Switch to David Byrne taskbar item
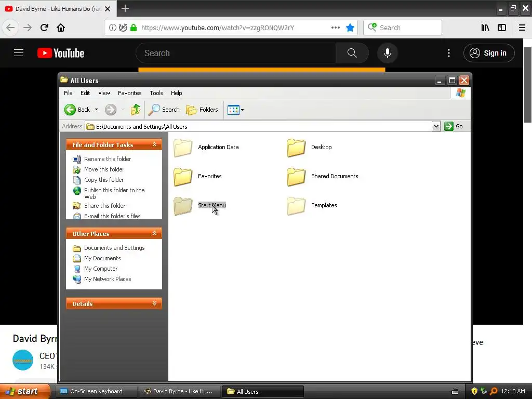 (x=179, y=391)
